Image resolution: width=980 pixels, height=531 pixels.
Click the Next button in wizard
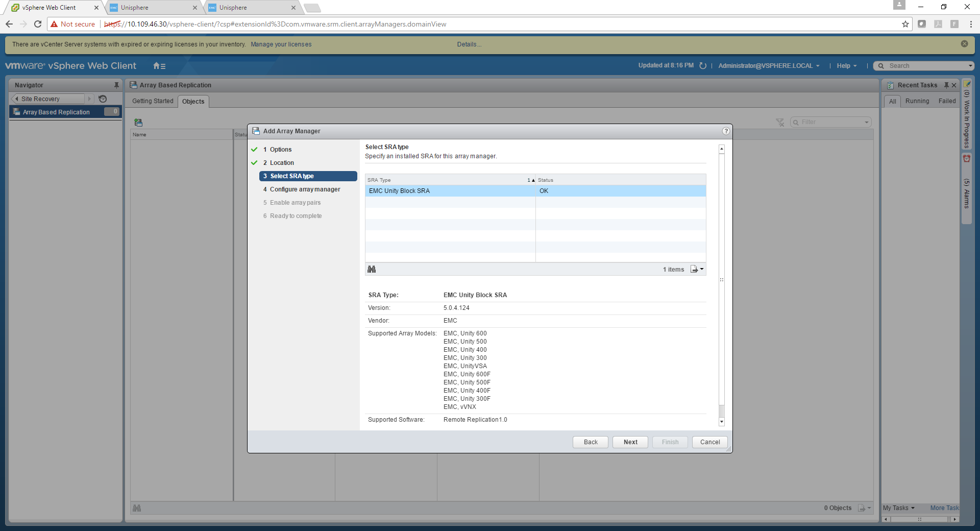point(630,442)
